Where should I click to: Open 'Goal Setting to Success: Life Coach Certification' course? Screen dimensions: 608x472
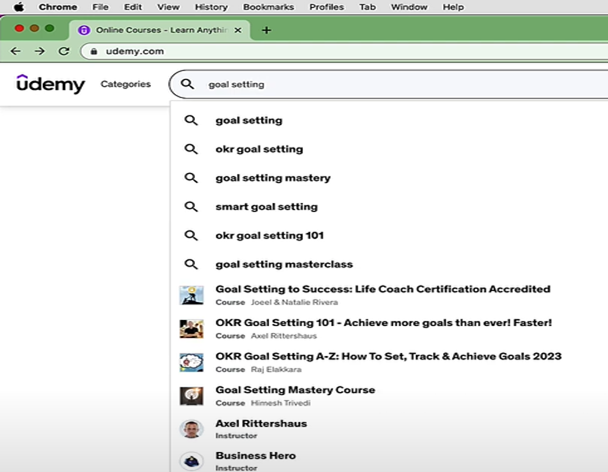tap(383, 289)
